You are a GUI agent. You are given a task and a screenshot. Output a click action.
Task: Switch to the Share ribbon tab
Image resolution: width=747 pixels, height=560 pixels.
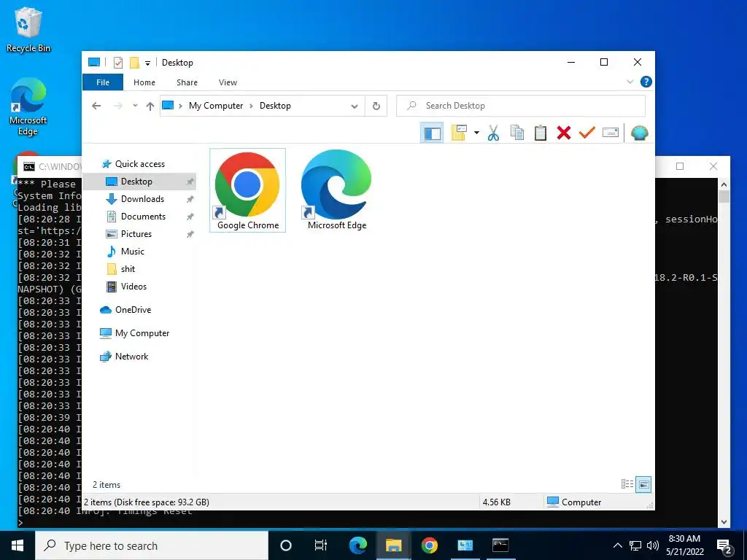(x=187, y=82)
